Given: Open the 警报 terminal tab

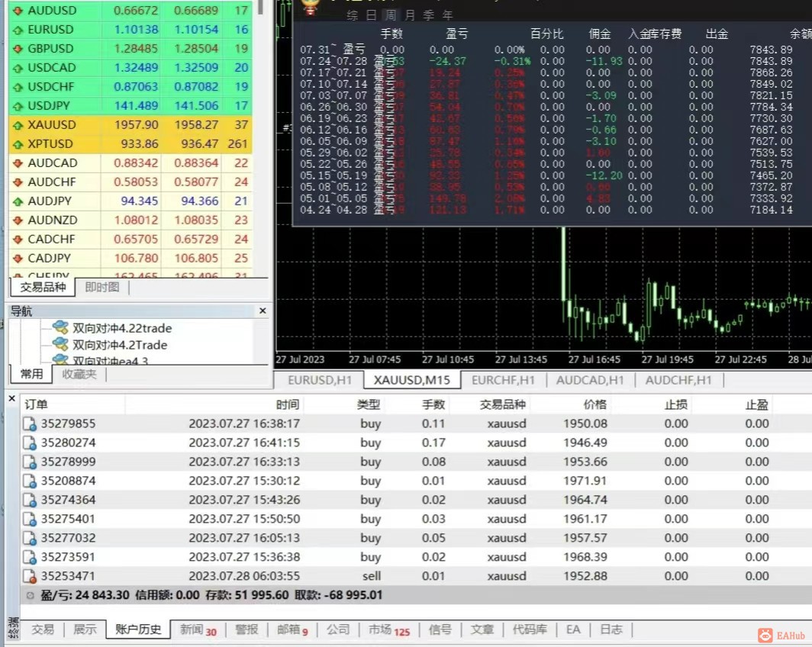Looking at the screenshot, I should pyautogui.click(x=246, y=629).
